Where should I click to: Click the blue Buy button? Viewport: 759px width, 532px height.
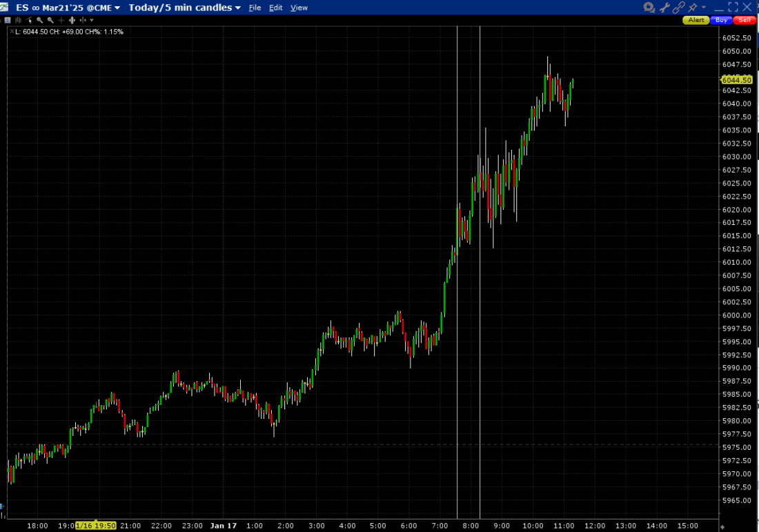pyautogui.click(x=721, y=20)
